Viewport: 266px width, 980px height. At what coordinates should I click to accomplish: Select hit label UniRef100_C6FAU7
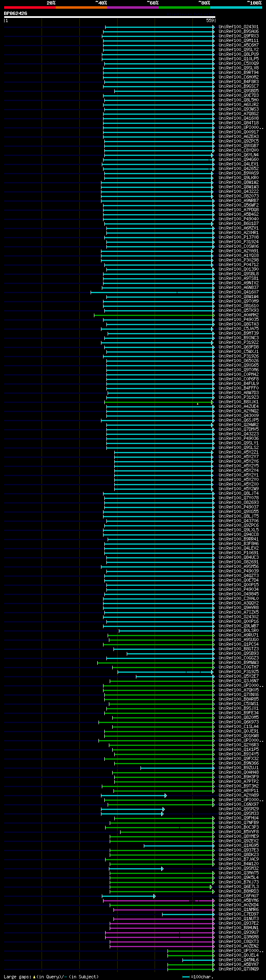(239, 896)
